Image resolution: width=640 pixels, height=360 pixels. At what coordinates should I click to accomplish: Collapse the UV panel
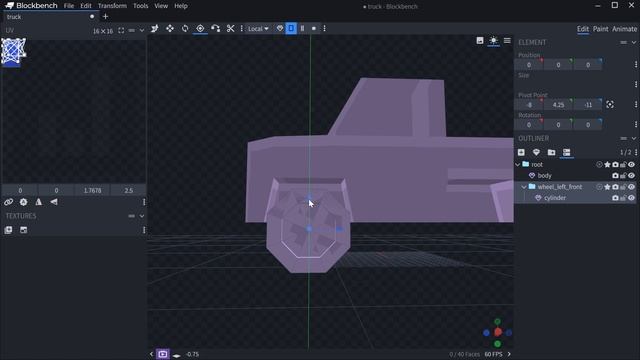coord(142,30)
